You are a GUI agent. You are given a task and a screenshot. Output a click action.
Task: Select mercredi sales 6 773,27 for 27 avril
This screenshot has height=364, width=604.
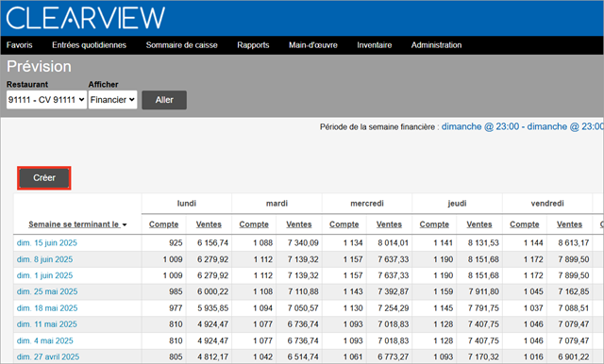(x=393, y=357)
